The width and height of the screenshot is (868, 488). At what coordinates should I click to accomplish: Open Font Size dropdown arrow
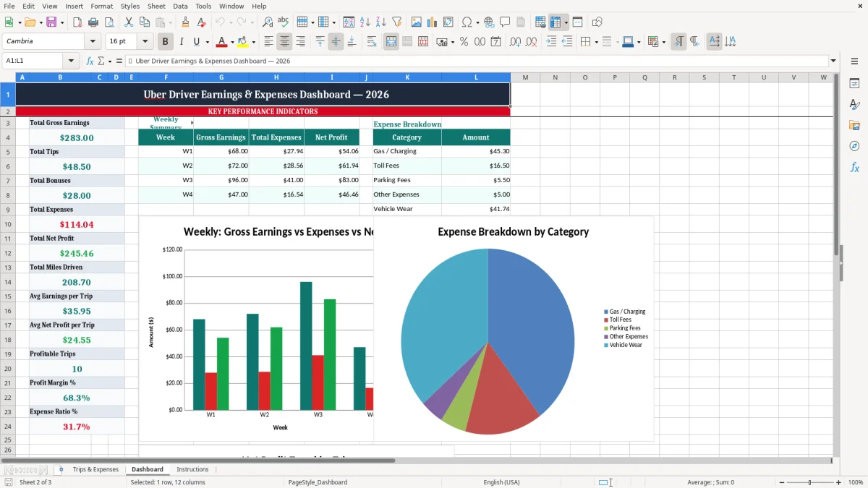tap(145, 42)
